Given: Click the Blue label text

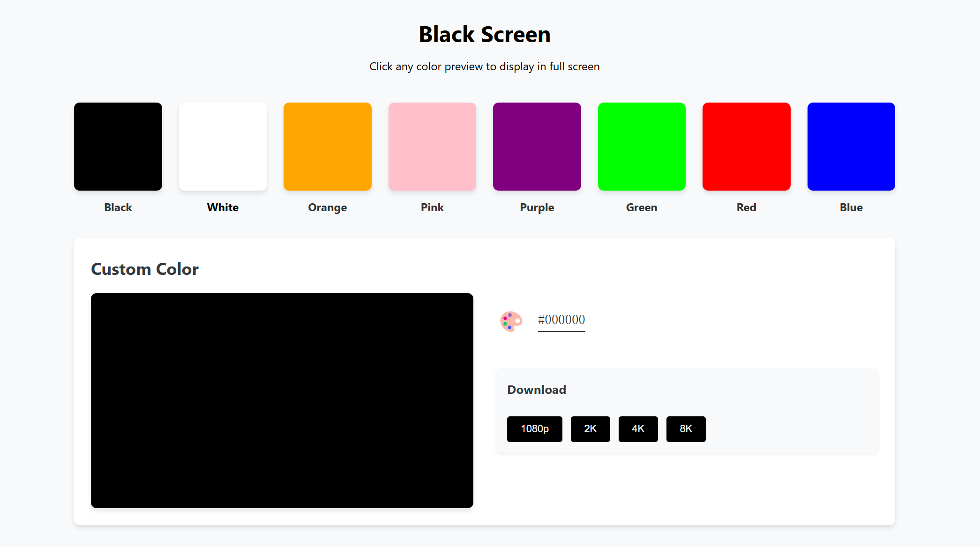Looking at the screenshot, I should coord(851,207).
